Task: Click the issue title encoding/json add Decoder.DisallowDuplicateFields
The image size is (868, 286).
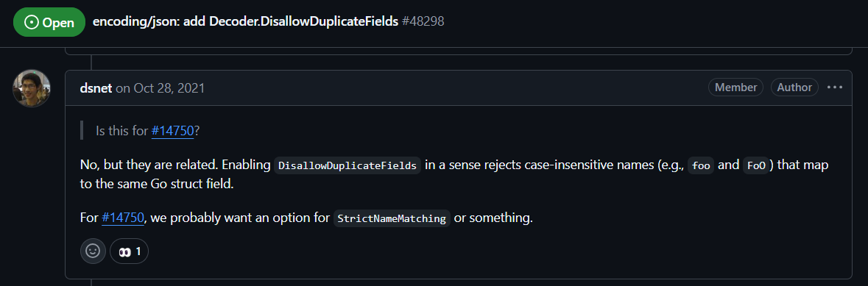Action: click(245, 21)
